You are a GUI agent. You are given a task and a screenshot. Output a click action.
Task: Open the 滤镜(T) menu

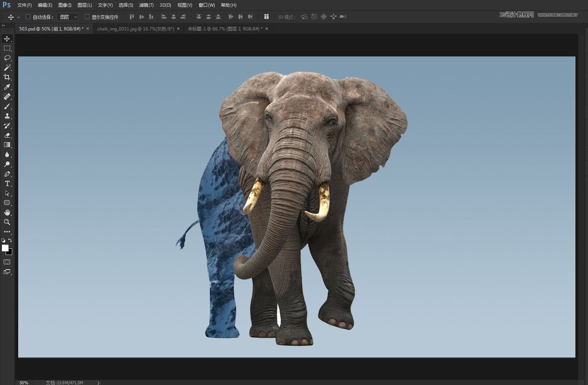146,5
